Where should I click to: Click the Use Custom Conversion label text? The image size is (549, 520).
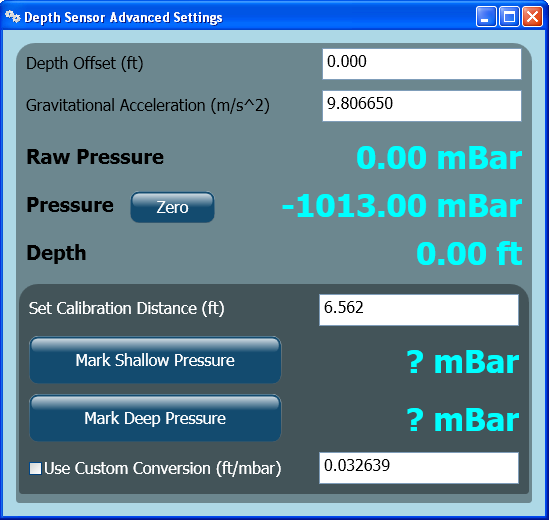pyautogui.click(x=163, y=469)
